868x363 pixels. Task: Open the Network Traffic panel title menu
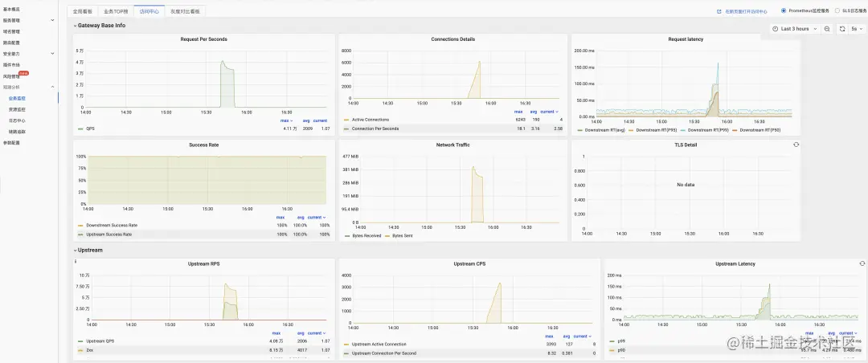(452, 145)
